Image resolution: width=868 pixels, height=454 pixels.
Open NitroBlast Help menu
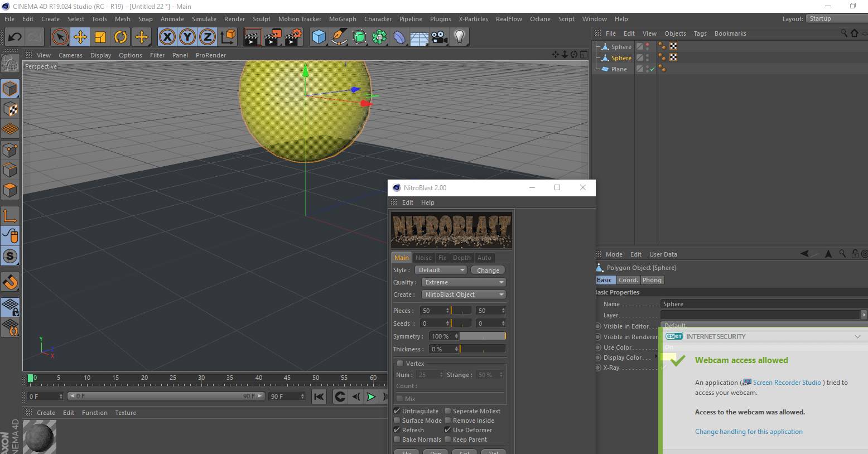click(x=427, y=202)
